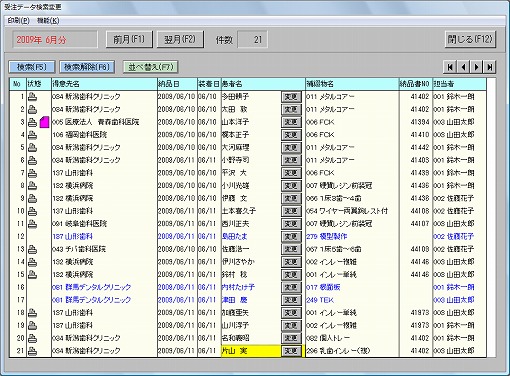Jump to last record navigation arrow

tap(490, 67)
